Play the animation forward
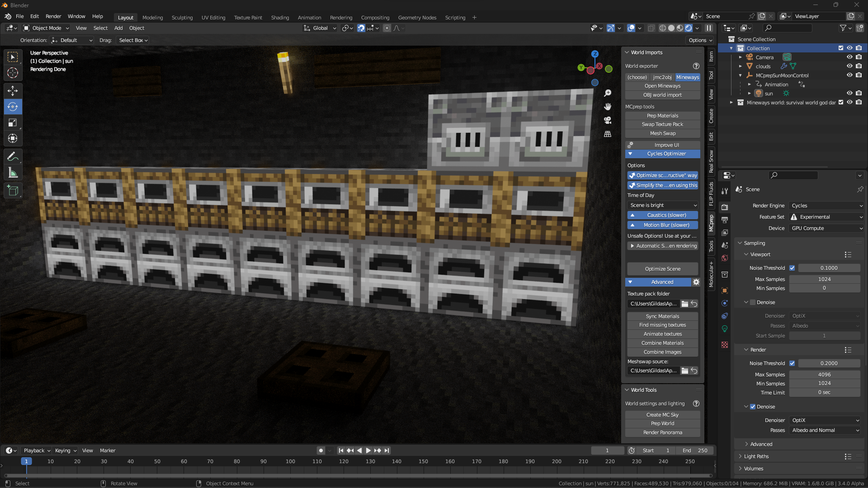The image size is (868, 488). (368, 450)
